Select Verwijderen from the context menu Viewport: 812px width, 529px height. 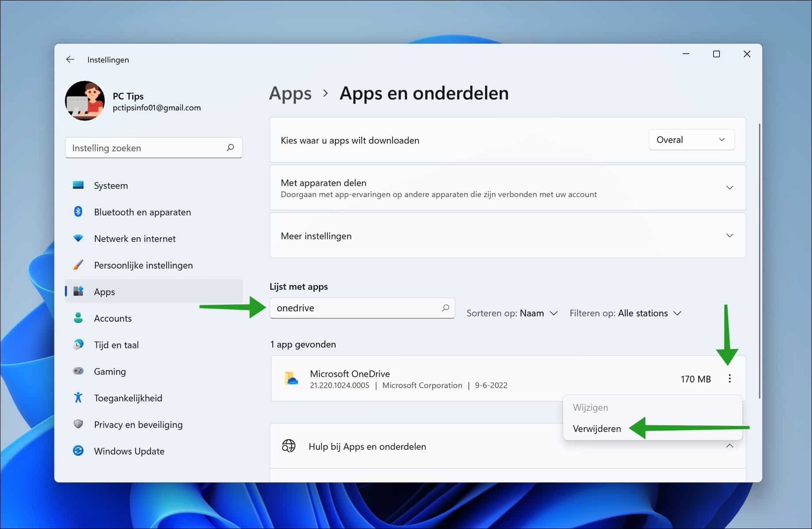[x=597, y=429]
